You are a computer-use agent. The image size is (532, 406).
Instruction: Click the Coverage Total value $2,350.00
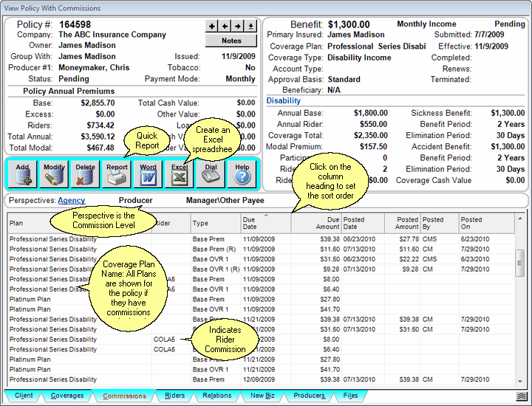pos(370,135)
